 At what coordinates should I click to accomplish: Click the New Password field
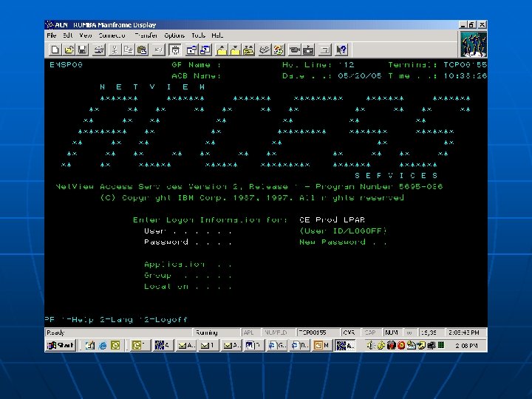point(343,242)
